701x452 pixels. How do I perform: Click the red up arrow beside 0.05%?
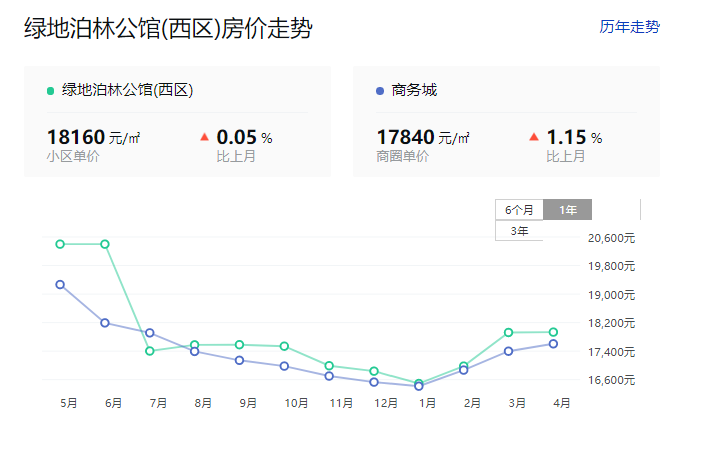(x=204, y=137)
